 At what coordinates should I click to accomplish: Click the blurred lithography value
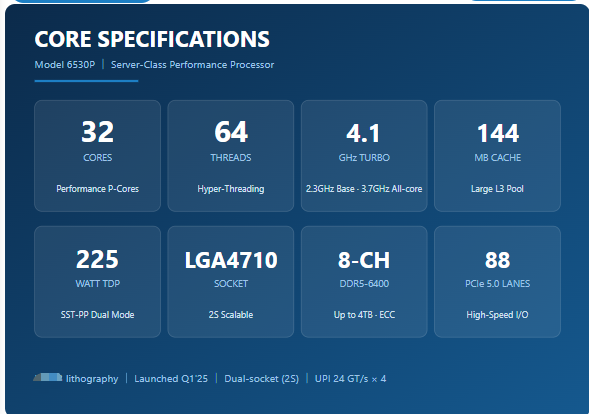48,377
